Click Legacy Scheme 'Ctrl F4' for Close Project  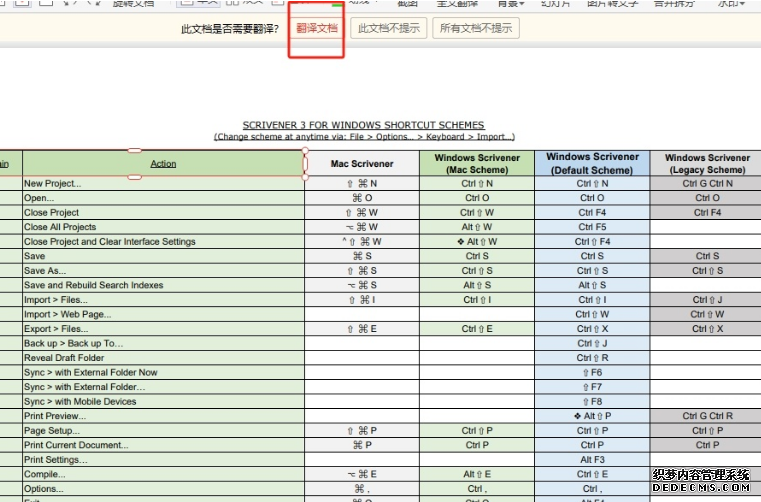pos(707,213)
